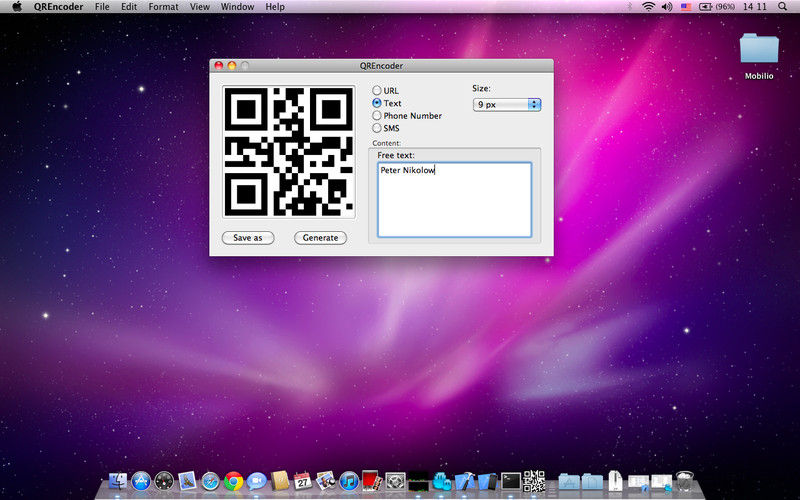The height and width of the screenshot is (500, 800).
Task: Open Finder from the dock
Action: (x=118, y=481)
